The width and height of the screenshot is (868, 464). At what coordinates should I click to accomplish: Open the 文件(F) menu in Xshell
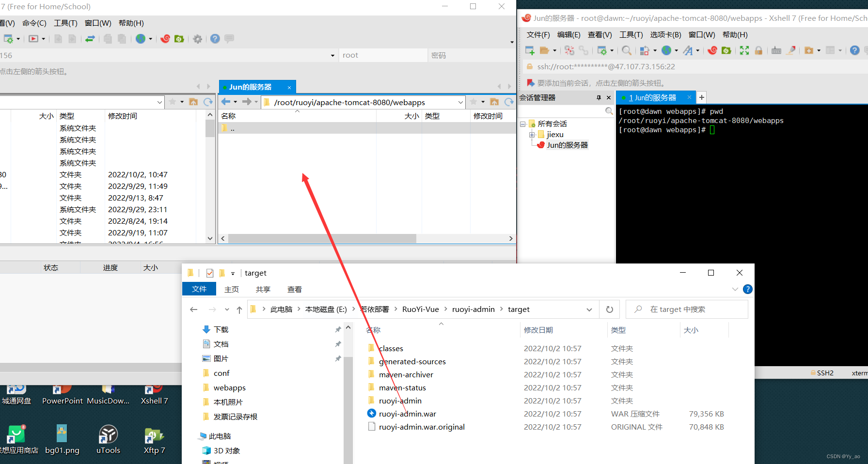[x=538, y=34]
